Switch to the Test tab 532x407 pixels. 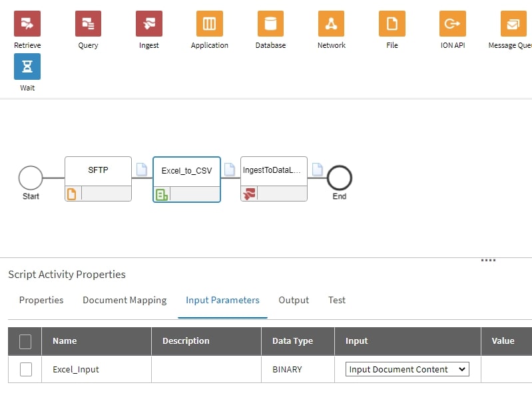[337, 300]
